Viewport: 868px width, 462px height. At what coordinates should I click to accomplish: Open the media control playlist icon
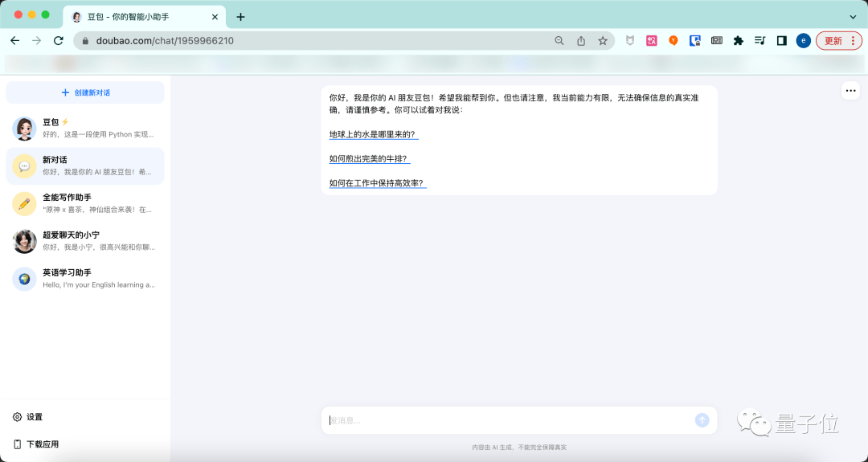(x=759, y=41)
